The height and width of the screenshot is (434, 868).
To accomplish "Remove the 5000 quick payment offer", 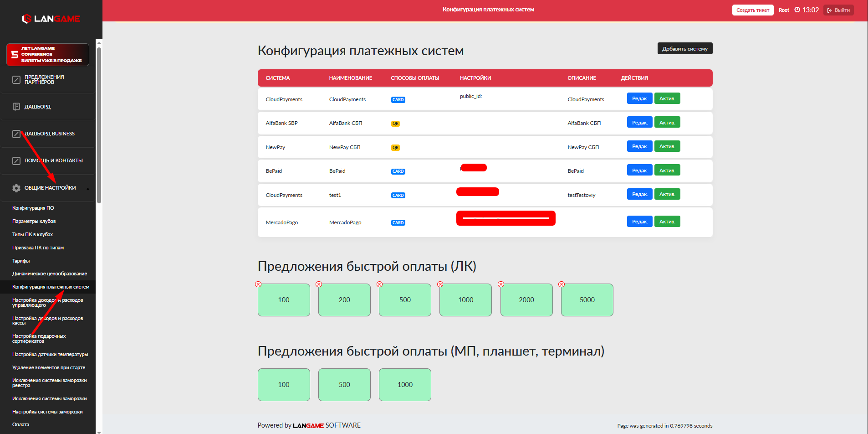I will click(562, 284).
